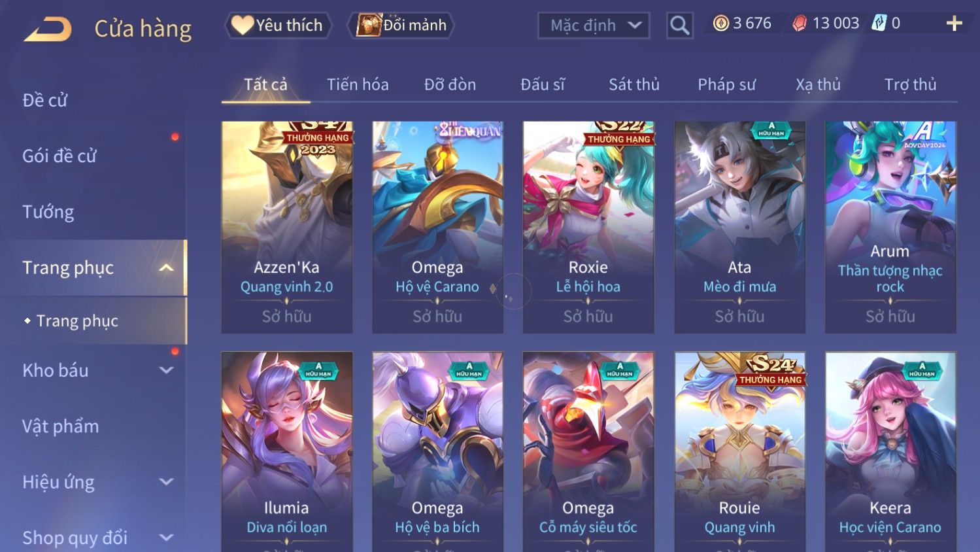Click the red gem currency icon
The height and width of the screenshot is (552, 980).
tap(800, 24)
